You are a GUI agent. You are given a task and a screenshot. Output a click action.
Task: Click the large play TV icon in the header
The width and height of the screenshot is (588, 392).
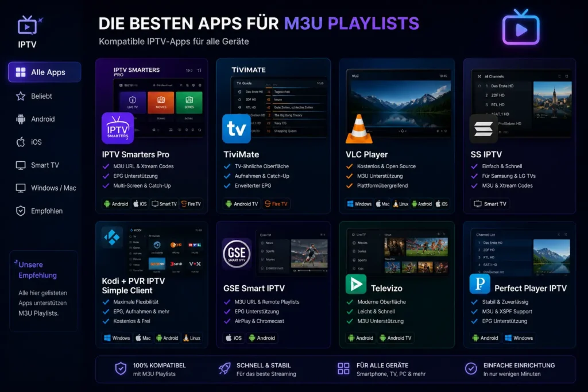[521, 28]
